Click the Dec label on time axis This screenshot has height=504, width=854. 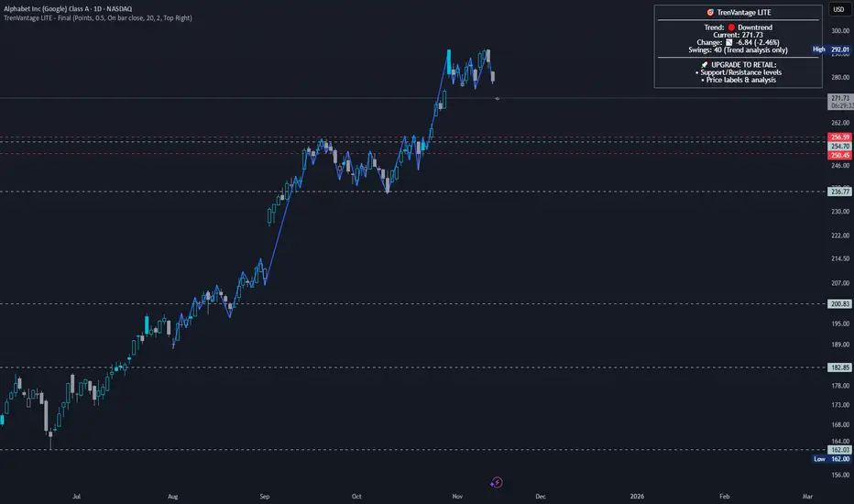[x=541, y=497]
